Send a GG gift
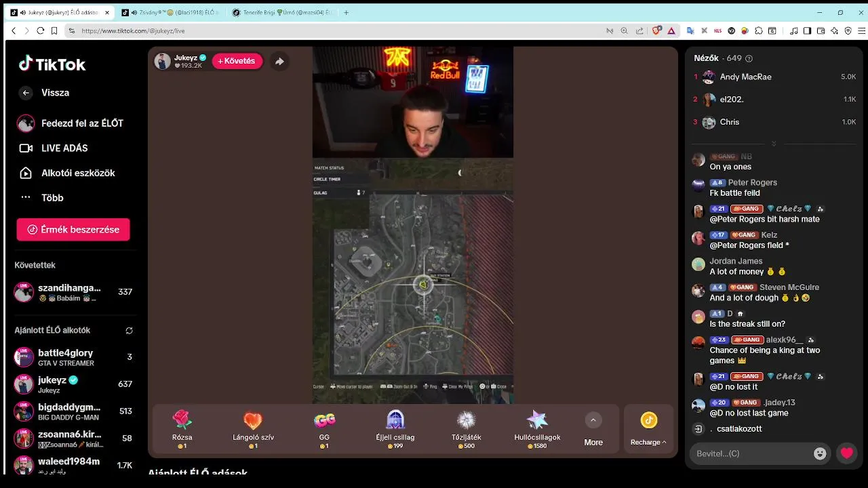Viewport: 868px width, 488px height. (x=324, y=429)
